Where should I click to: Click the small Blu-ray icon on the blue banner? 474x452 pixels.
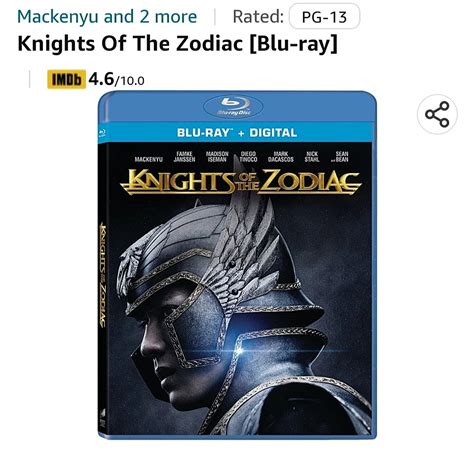click(x=102, y=133)
